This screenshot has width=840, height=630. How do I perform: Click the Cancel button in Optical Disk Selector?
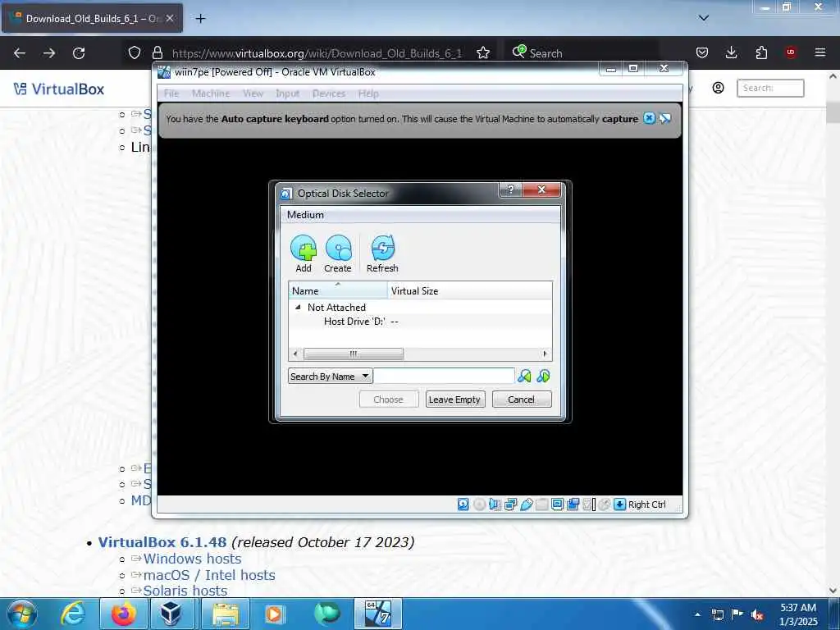click(521, 399)
